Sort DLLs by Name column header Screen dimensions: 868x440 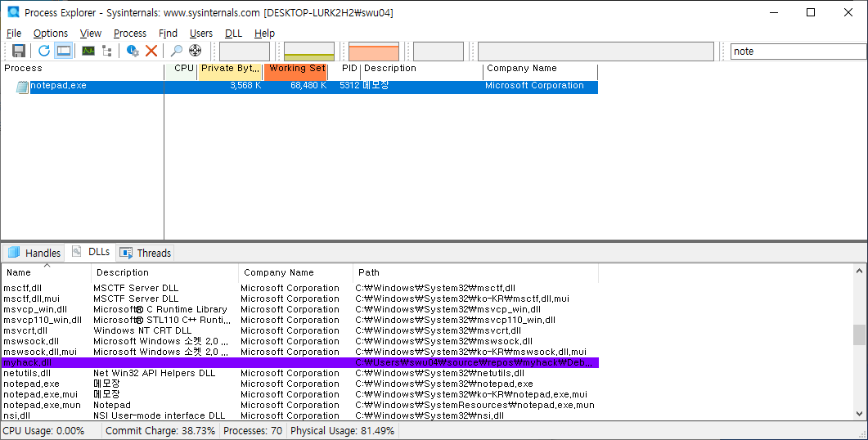(47, 273)
